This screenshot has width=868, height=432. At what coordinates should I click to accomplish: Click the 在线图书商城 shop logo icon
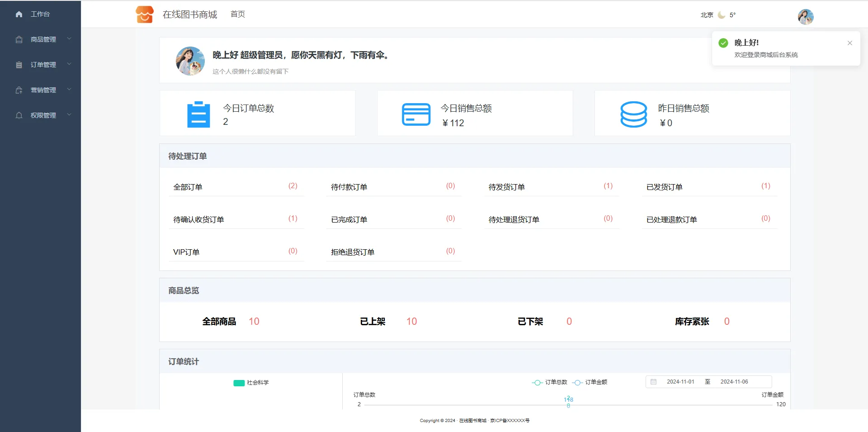coord(145,14)
